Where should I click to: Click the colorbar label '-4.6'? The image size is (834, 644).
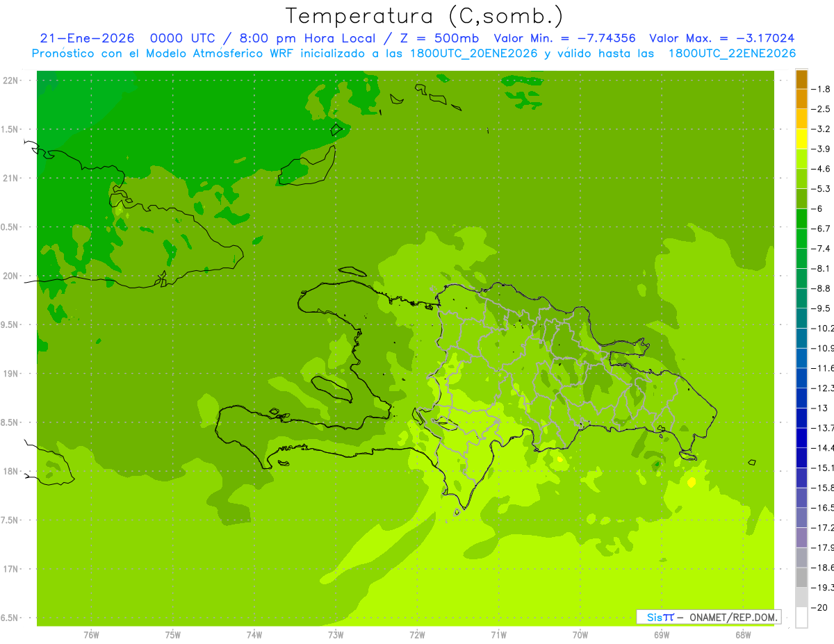pos(822,169)
